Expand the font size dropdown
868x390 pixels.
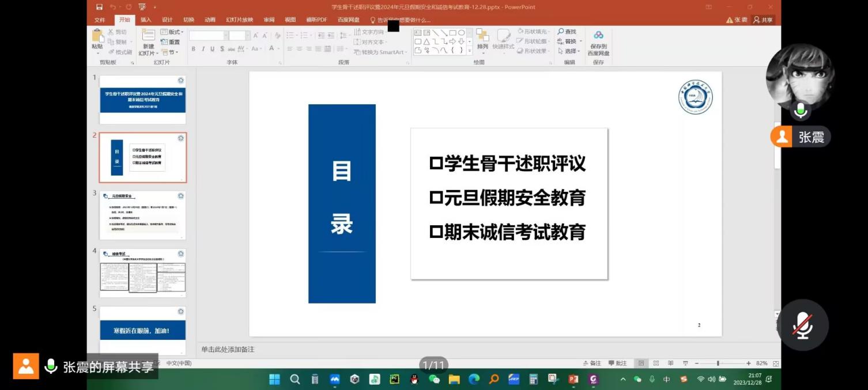248,36
